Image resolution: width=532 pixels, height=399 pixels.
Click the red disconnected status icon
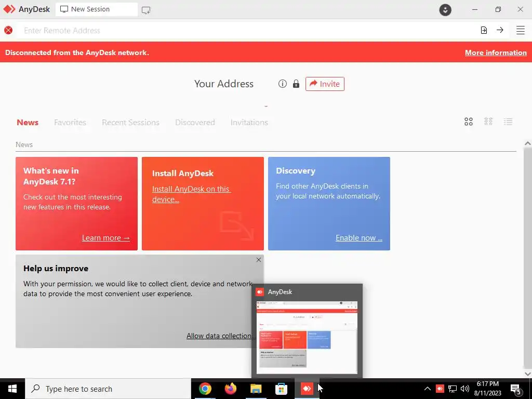coord(8,30)
